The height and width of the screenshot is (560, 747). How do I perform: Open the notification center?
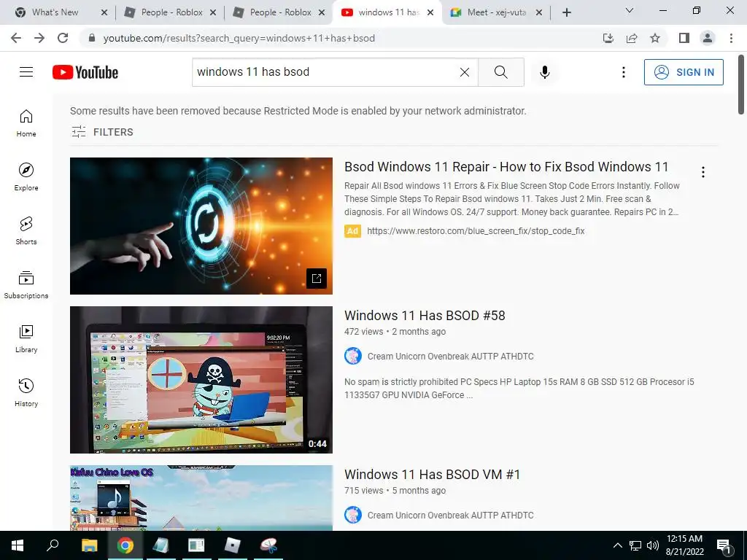(x=724, y=546)
